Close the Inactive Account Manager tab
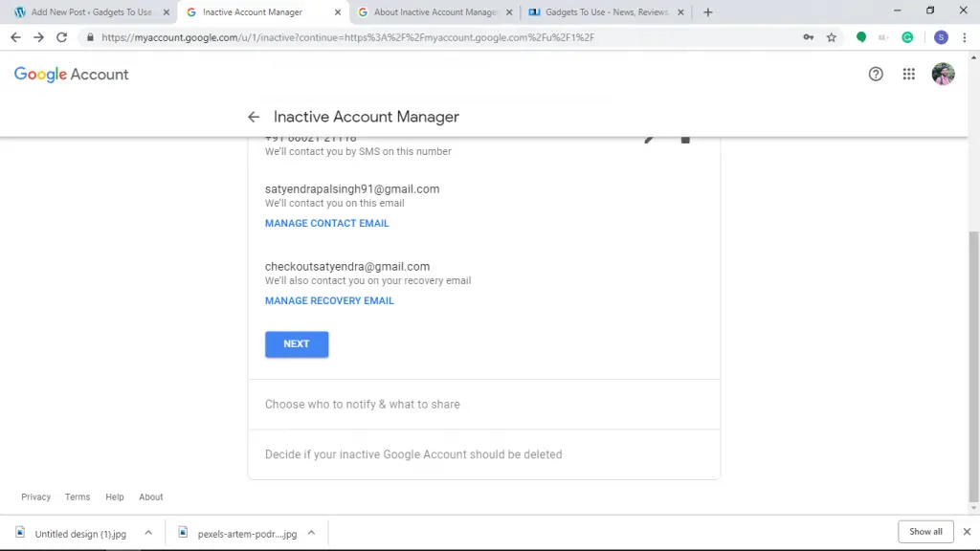 point(338,11)
